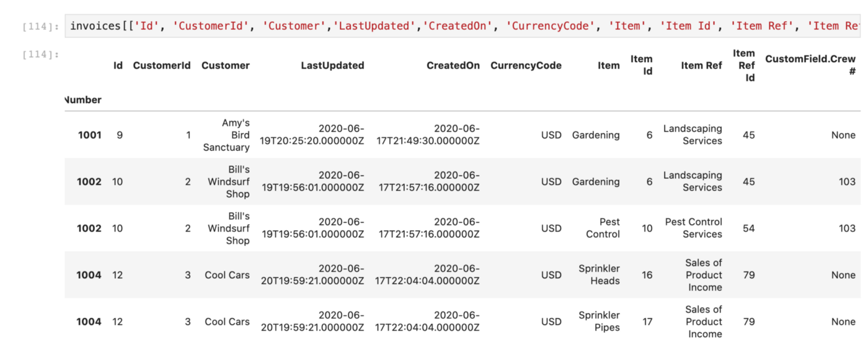Click the Item Ref Id value 54
Image resolution: width=868 pixels, height=352 pixels.
749,228
